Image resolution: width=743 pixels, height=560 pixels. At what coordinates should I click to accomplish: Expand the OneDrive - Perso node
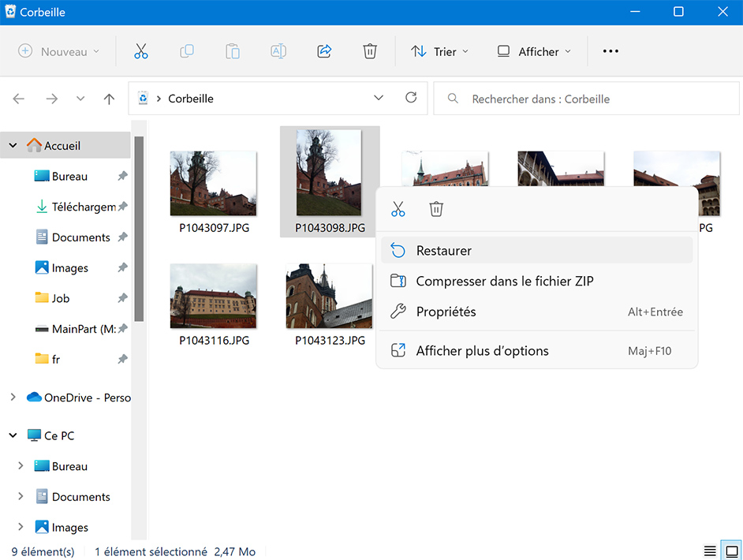click(13, 397)
